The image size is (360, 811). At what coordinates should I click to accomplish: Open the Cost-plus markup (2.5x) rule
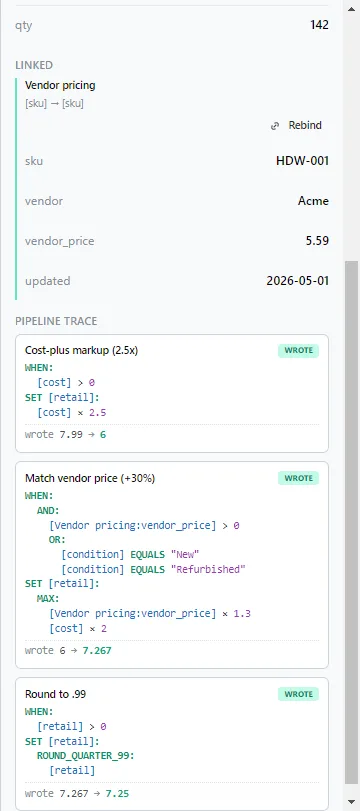click(82, 350)
